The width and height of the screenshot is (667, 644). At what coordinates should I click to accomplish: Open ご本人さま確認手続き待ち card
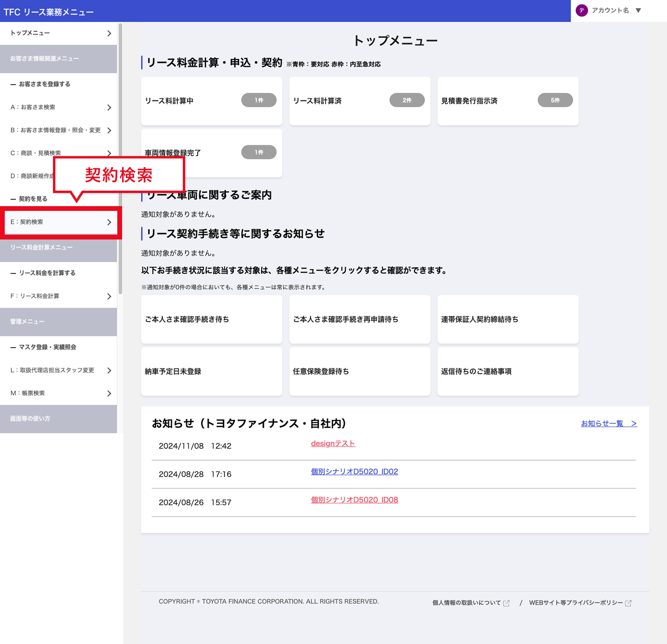(212, 319)
